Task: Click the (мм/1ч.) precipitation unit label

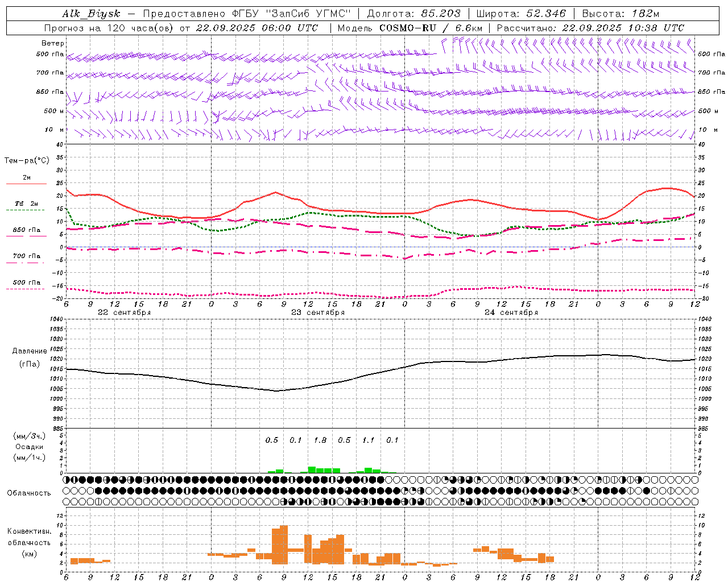Action: pyautogui.click(x=30, y=458)
